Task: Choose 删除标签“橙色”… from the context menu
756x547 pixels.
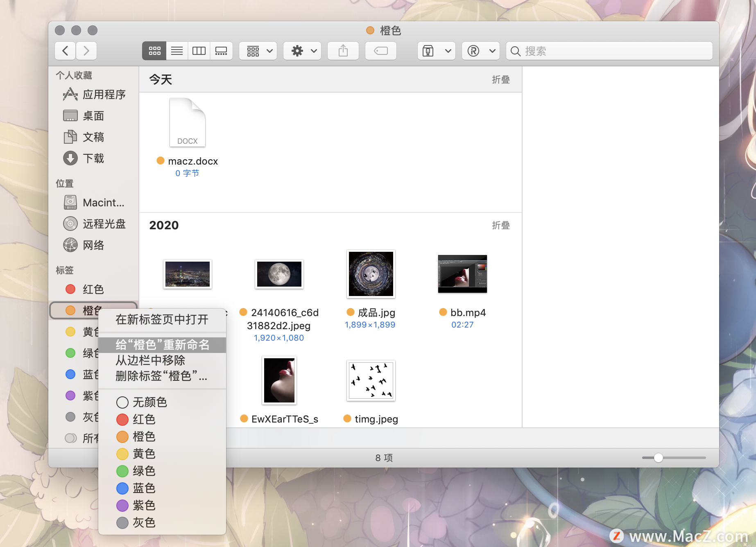Action: (162, 376)
